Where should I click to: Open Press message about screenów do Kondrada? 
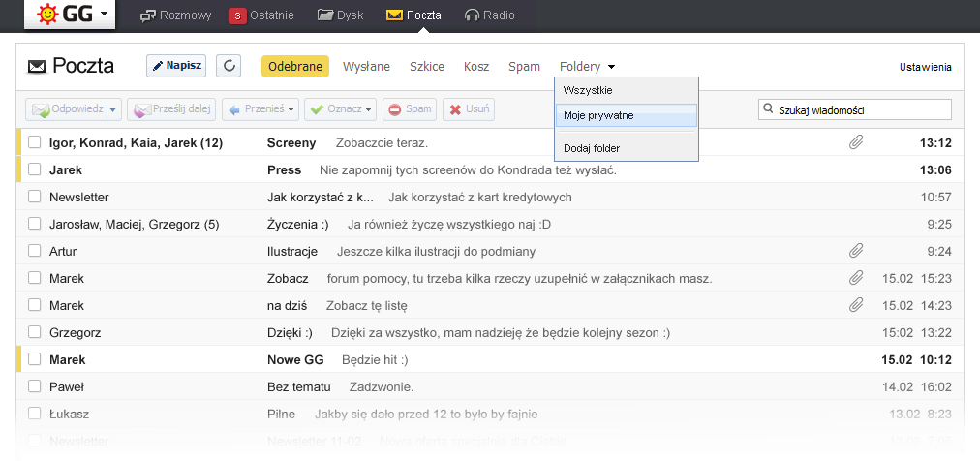click(x=489, y=169)
